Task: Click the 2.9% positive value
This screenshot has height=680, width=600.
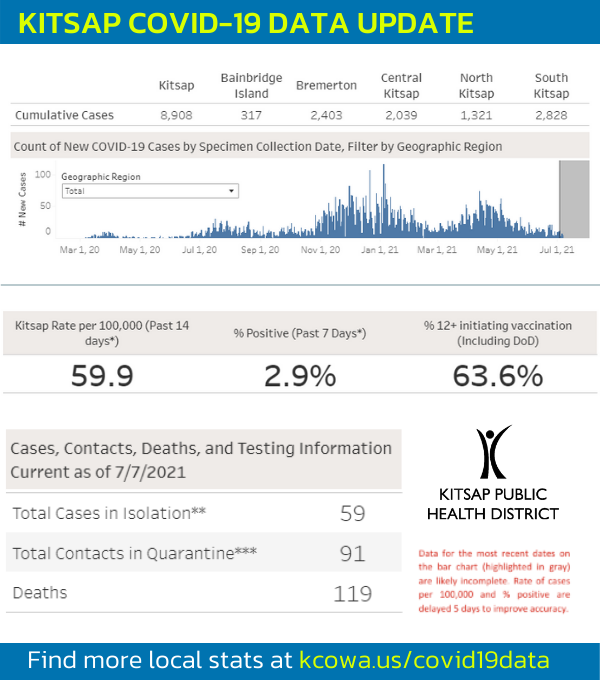Action: click(x=300, y=376)
